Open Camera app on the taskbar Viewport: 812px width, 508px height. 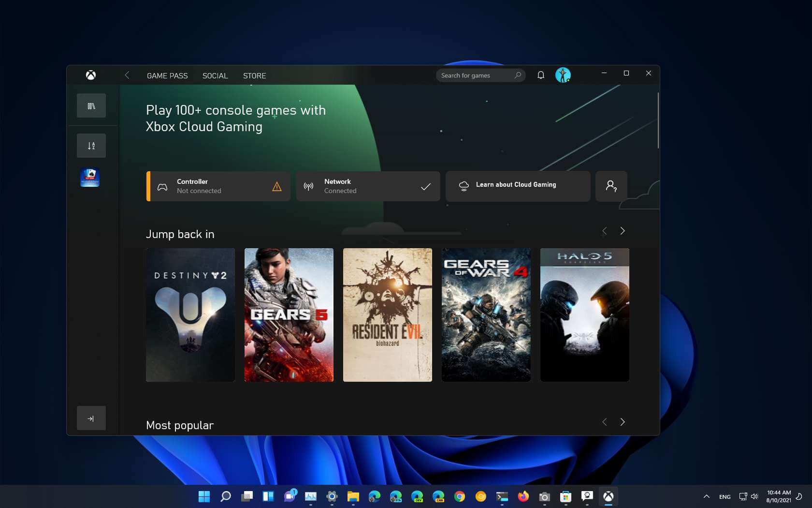(x=545, y=496)
